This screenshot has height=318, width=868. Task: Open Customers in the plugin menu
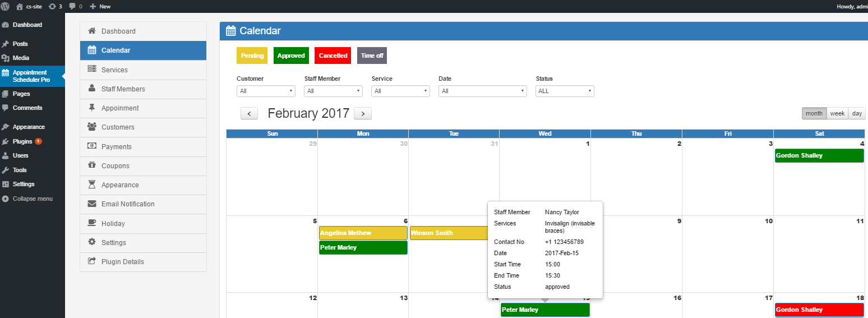[143, 127]
